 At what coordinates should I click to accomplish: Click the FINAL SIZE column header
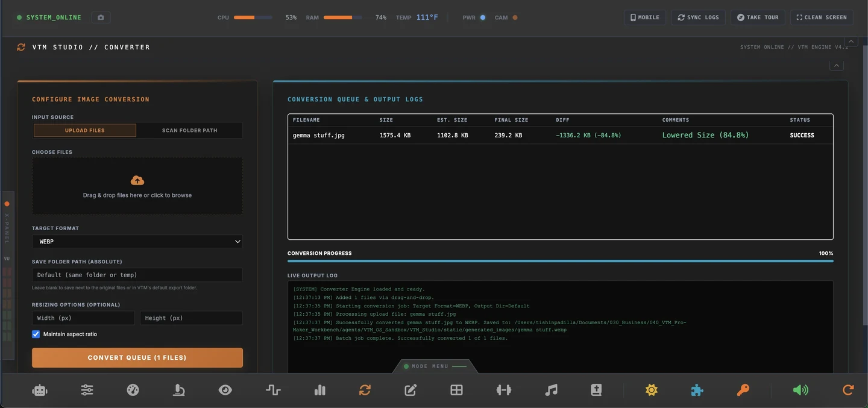(511, 120)
